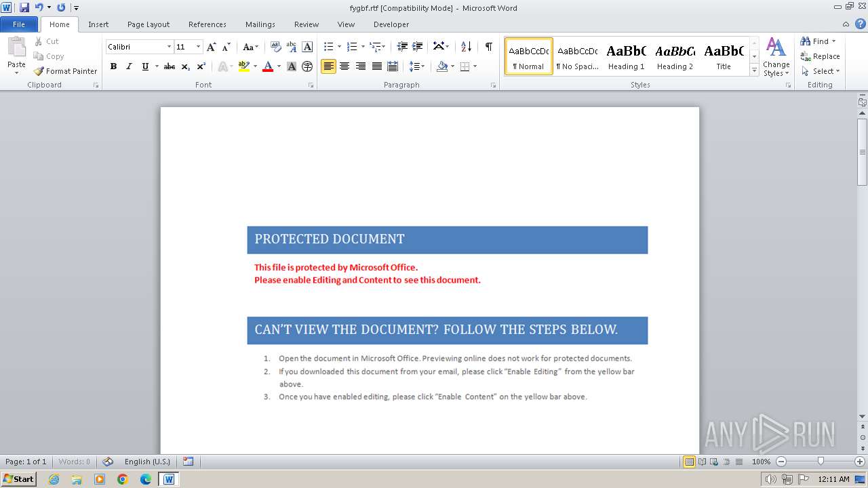Open the File tab

tap(19, 24)
